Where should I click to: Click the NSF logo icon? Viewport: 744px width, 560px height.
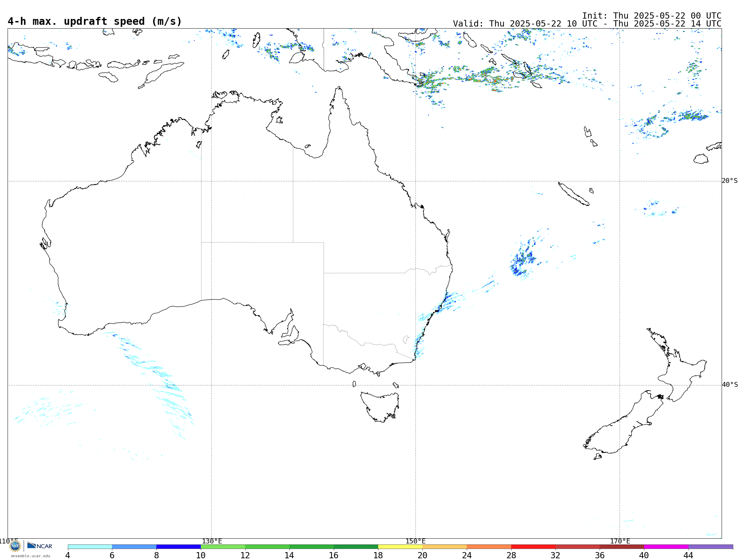[x=15, y=546]
